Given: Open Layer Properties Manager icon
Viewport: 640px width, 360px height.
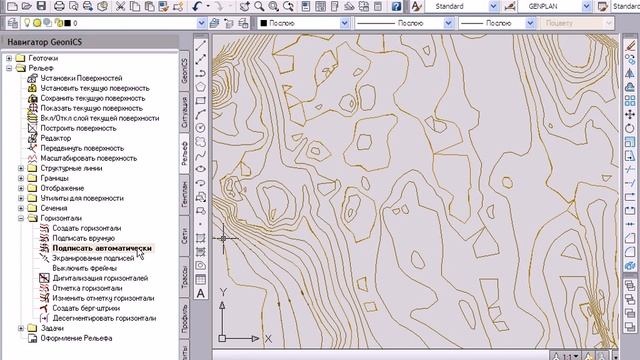Looking at the screenshot, I should pyautogui.click(x=13, y=23).
